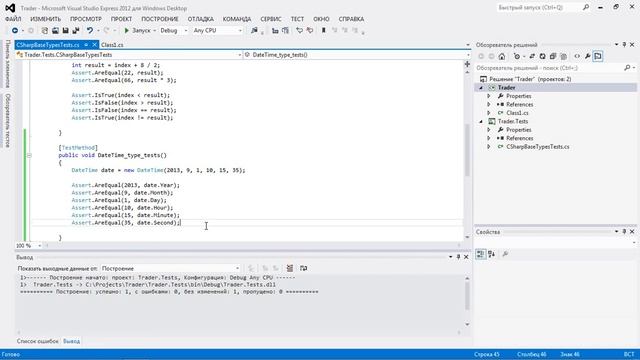Expand the Class1.cs tree node
The height and width of the screenshot is (360, 640).
click(489, 113)
